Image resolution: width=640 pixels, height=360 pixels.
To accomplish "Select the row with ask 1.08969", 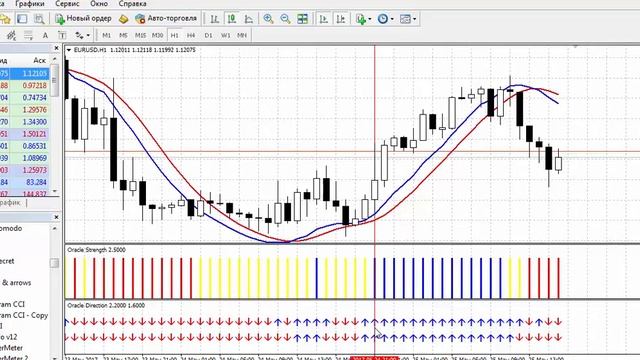I will coord(24,158).
